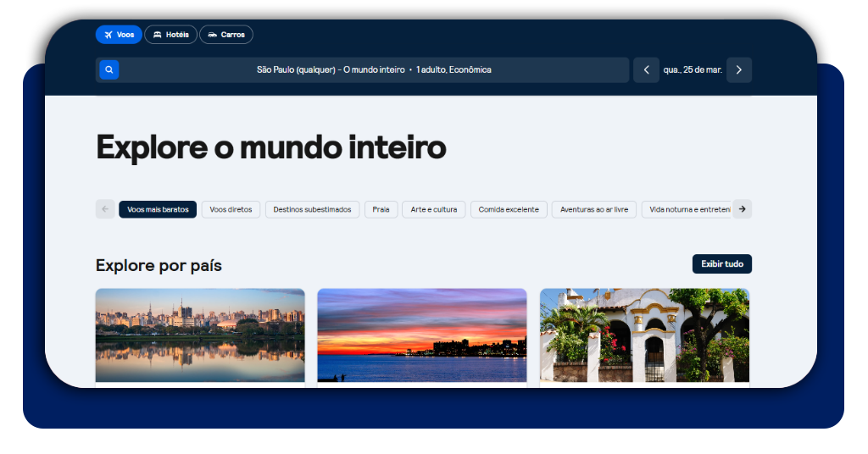Open the São Paulo search summary field

(363, 69)
